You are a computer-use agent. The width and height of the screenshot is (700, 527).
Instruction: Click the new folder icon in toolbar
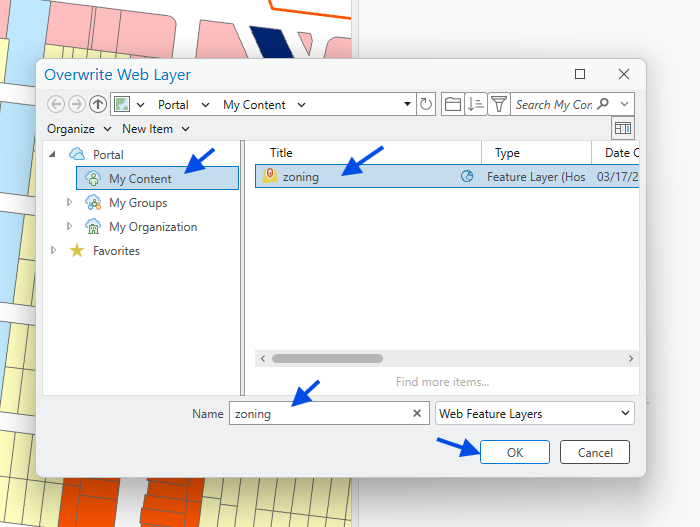click(x=453, y=104)
